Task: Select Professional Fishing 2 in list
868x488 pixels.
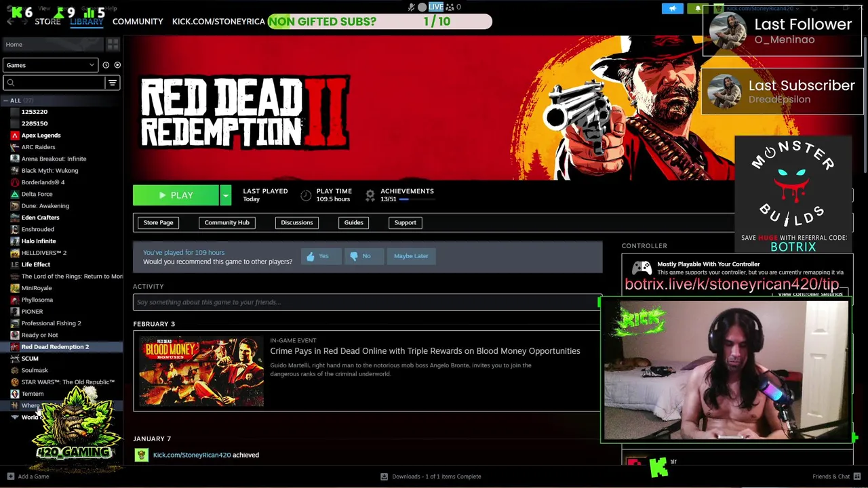Action: 51,323
